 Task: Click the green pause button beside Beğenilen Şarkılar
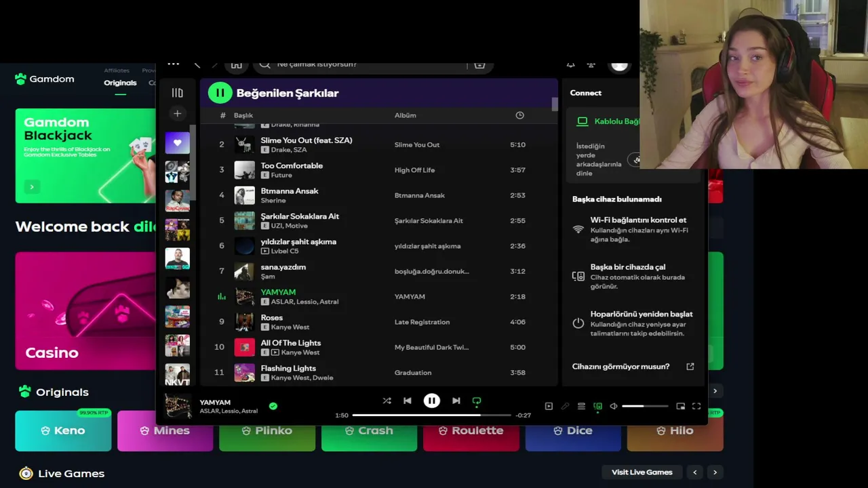(x=220, y=93)
